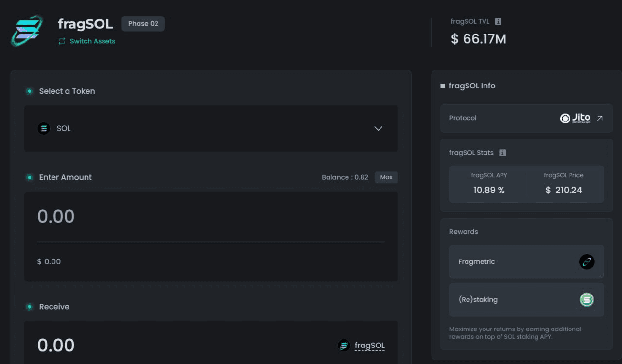Click the Phase 02 badge

(143, 24)
